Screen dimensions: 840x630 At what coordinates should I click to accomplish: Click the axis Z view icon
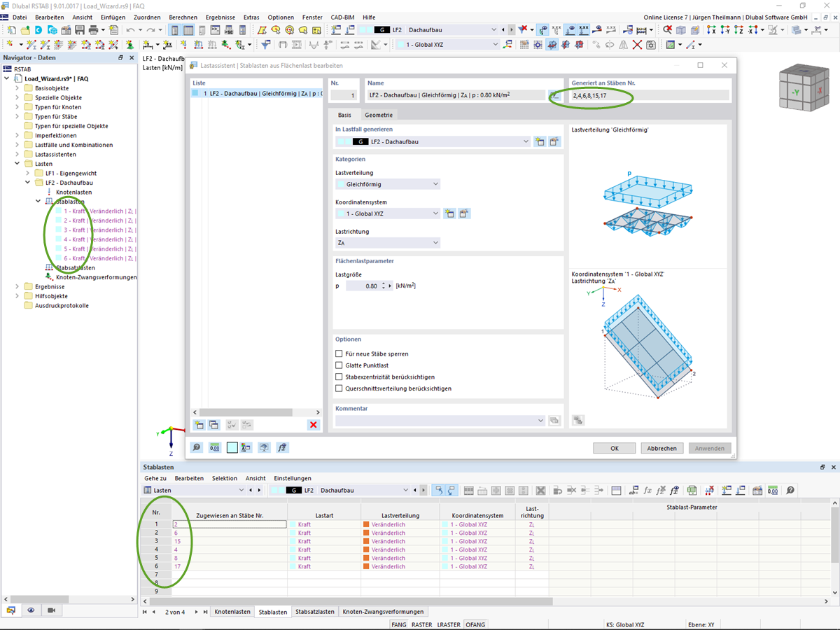pos(738,30)
